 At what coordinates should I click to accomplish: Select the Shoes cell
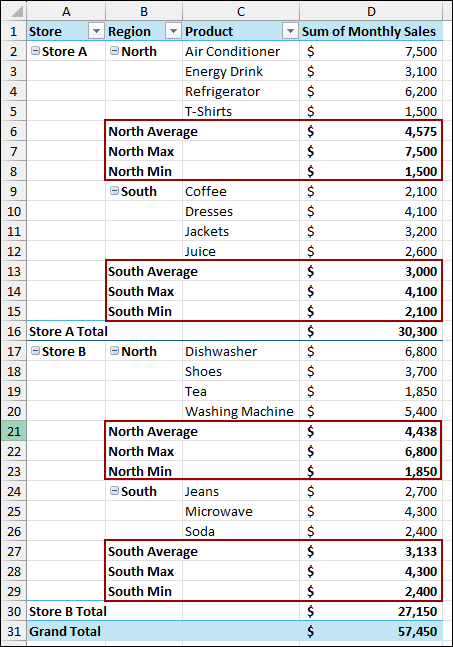pos(241,371)
